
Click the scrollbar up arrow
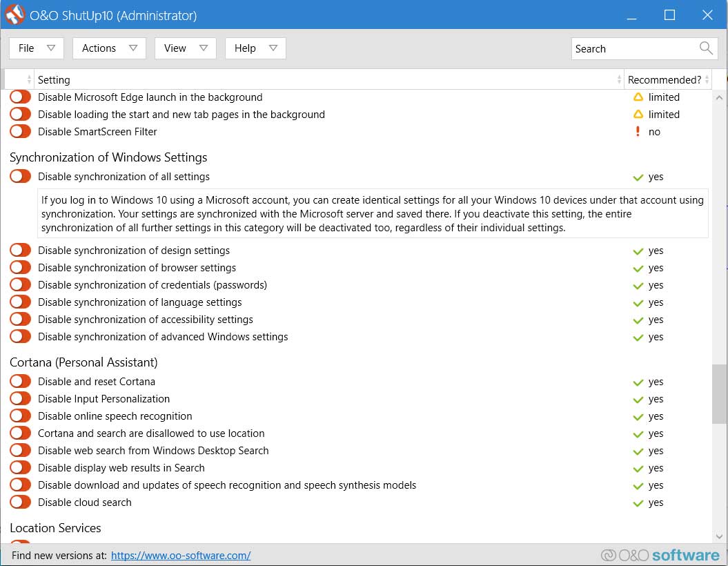[x=719, y=97]
